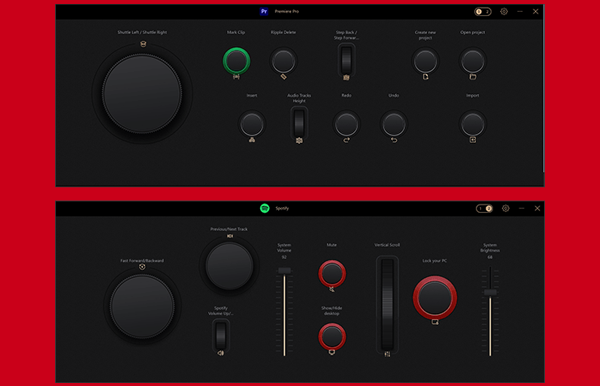
Task: Click the System Volume value "52"
Action: click(x=284, y=257)
